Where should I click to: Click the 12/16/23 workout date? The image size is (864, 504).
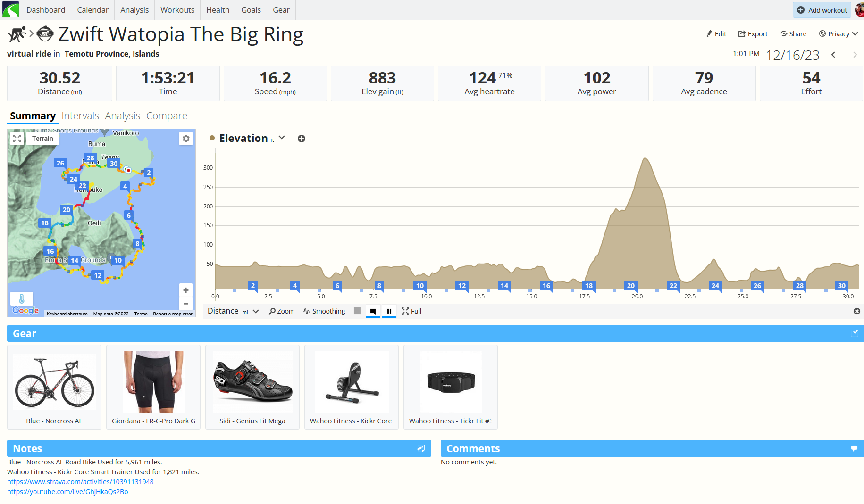pos(793,55)
